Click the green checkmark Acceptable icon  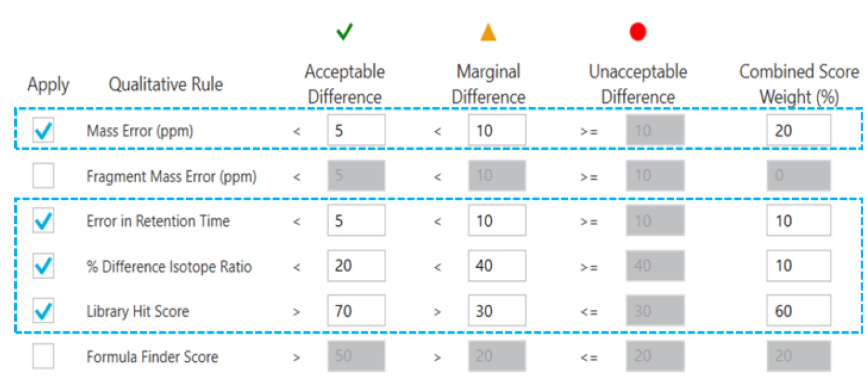(x=345, y=32)
